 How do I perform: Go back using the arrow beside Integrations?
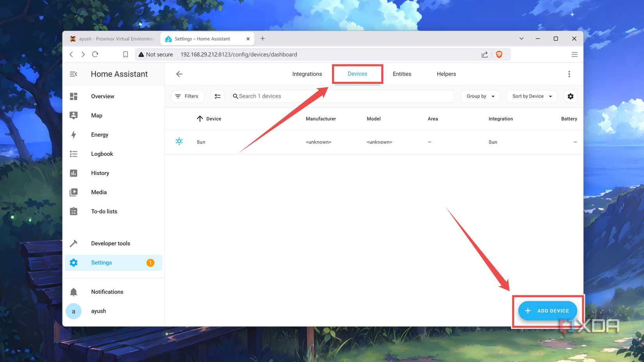pyautogui.click(x=179, y=74)
